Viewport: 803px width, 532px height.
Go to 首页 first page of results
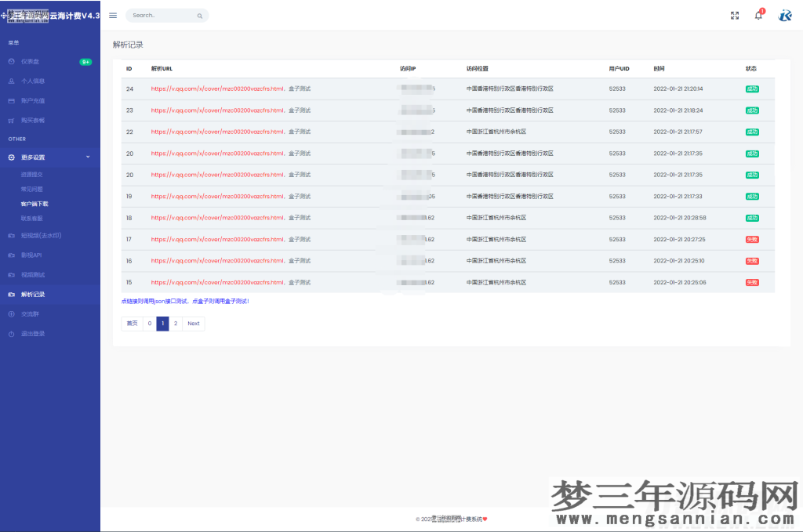tap(132, 323)
